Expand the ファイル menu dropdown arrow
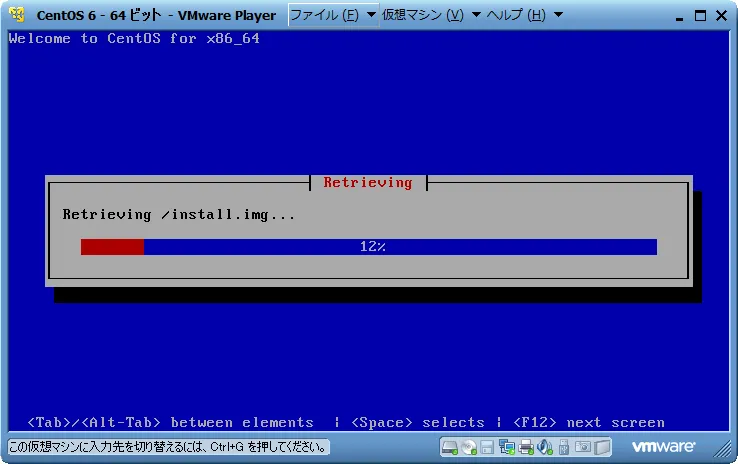The image size is (738, 464). (x=371, y=15)
